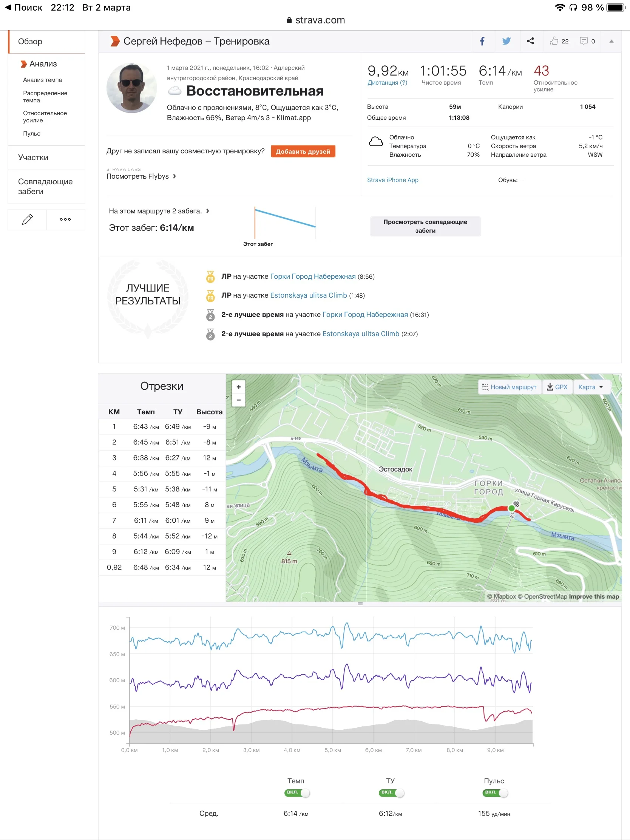Click the pencil edit icon
This screenshot has width=630, height=840.
pyautogui.click(x=27, y=219)
